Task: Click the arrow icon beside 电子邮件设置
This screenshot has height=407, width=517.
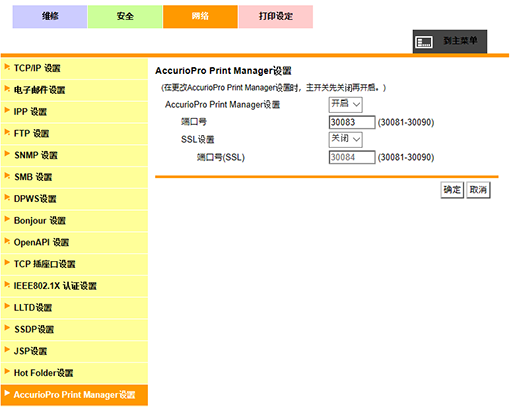Action: (7, 89)
